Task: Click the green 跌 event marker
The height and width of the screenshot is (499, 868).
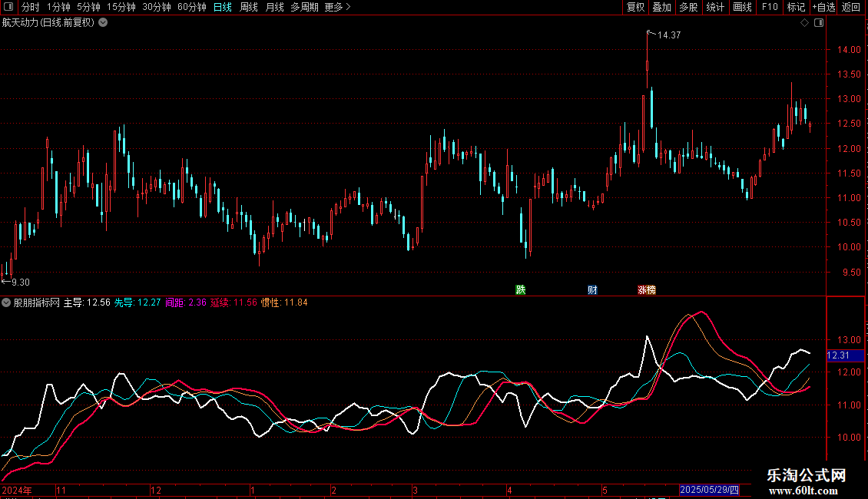Action: pyautogui.click(x=520, y=290)
